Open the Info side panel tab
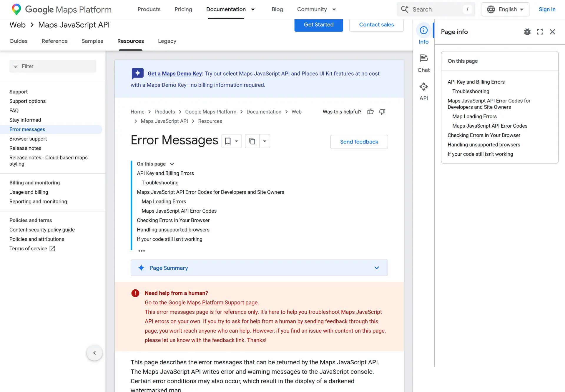This screenshot has height=392, width=565. [423, 34]
